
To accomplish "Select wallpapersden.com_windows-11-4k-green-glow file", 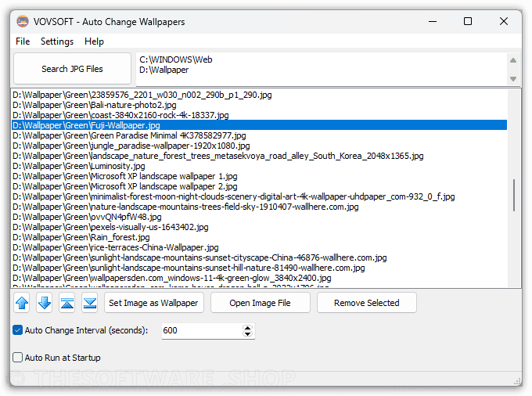I will point(260,278).
